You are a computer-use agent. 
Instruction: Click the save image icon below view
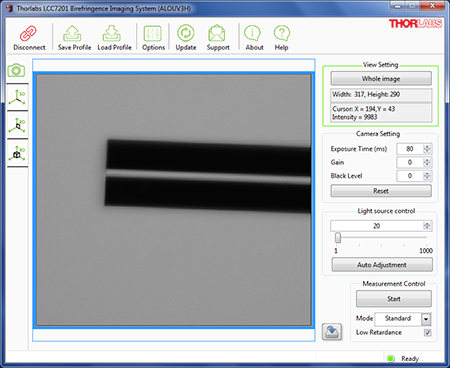pos(332,332)
